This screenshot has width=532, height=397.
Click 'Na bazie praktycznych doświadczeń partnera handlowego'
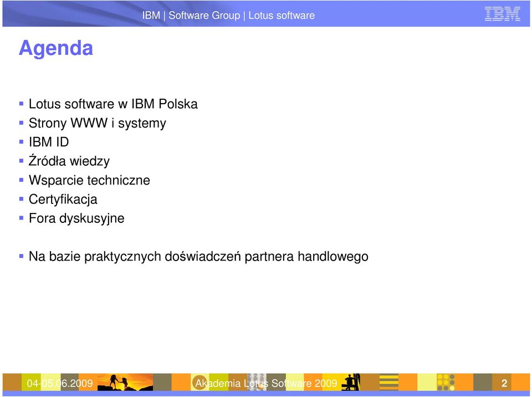[198, 256]
